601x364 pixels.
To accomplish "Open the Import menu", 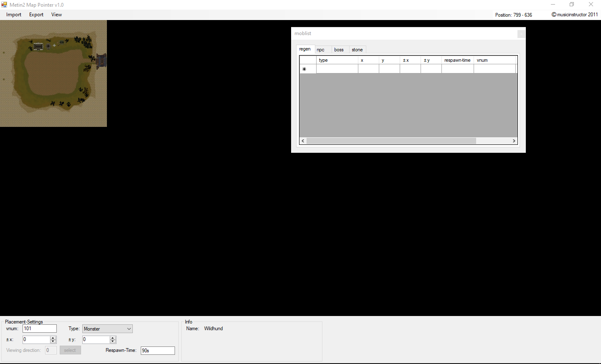I will [x=13, y=15].
